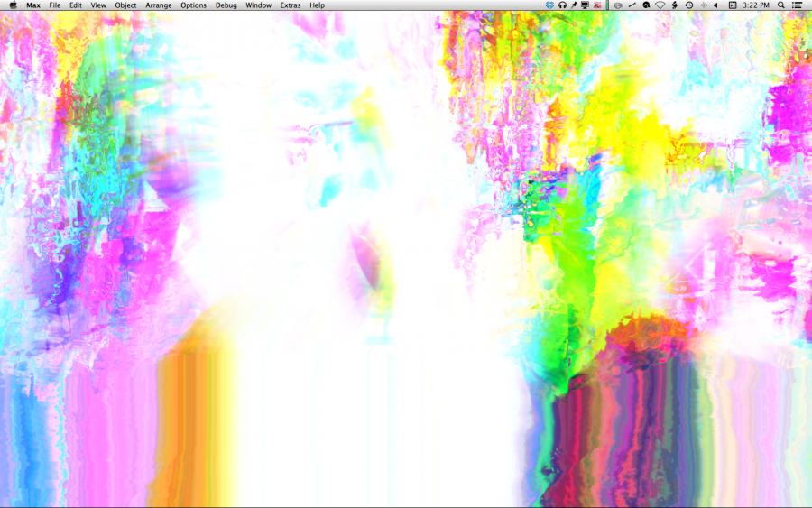Click the pushpin menu bar icon
Screen dimensions: 812x508
click(x=574, y=5)
